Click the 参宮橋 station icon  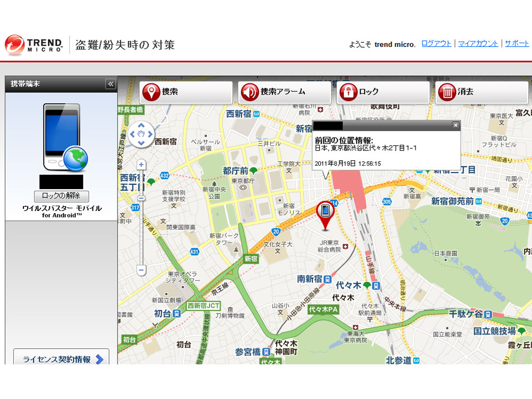tap(267, 352)
